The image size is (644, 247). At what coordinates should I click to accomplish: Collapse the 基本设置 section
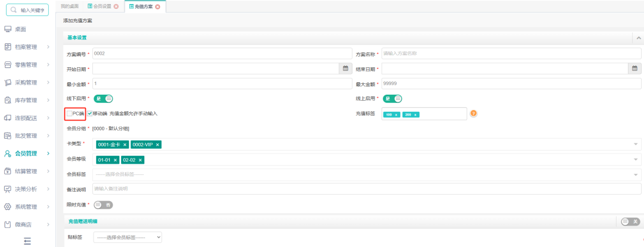[x=638, y=37]
